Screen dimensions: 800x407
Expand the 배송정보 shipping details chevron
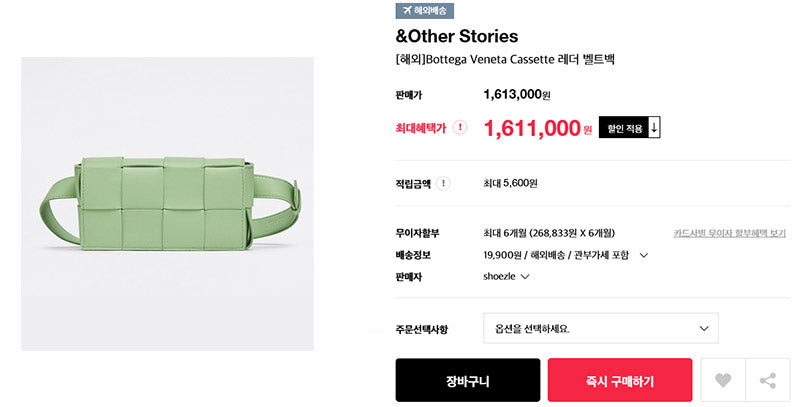point(644,255)
